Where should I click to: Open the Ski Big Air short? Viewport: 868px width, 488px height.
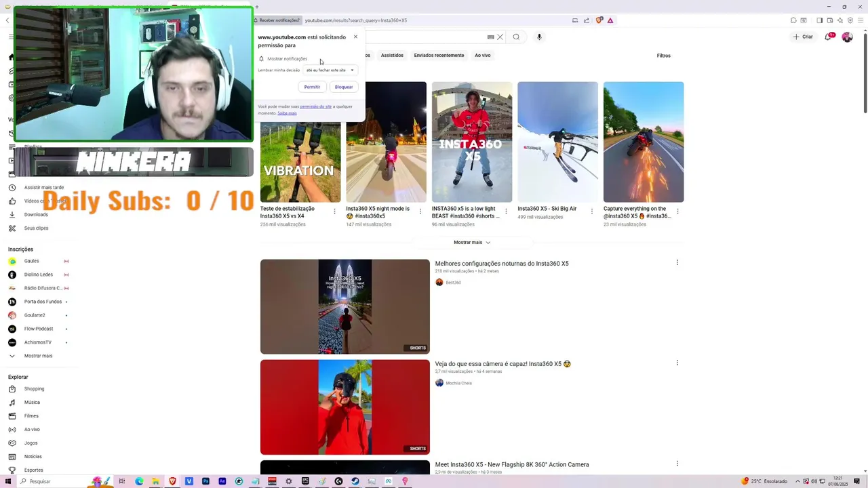coord(557,142)
